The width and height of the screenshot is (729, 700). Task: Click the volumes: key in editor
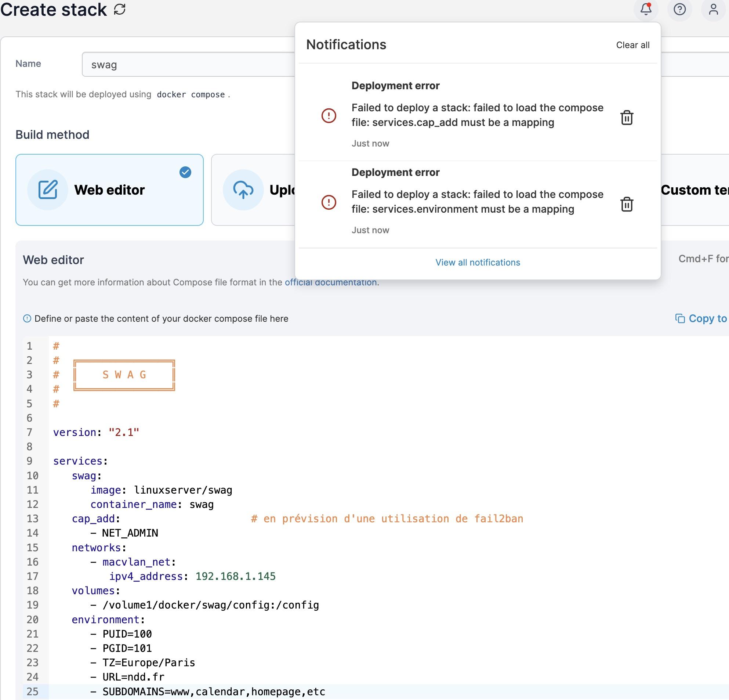click(96, 591)
